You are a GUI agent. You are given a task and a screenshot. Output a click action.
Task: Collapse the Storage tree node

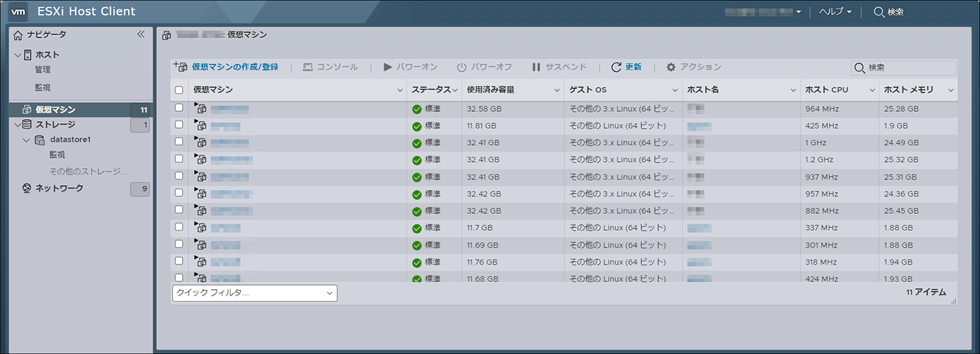pyautogui.click(x=18, y=125)
